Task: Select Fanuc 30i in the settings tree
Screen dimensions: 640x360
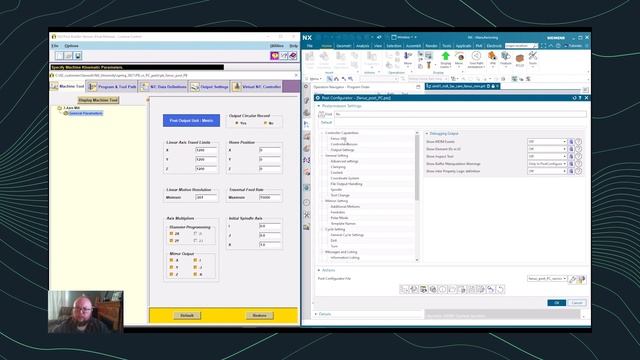Action: 338,139
